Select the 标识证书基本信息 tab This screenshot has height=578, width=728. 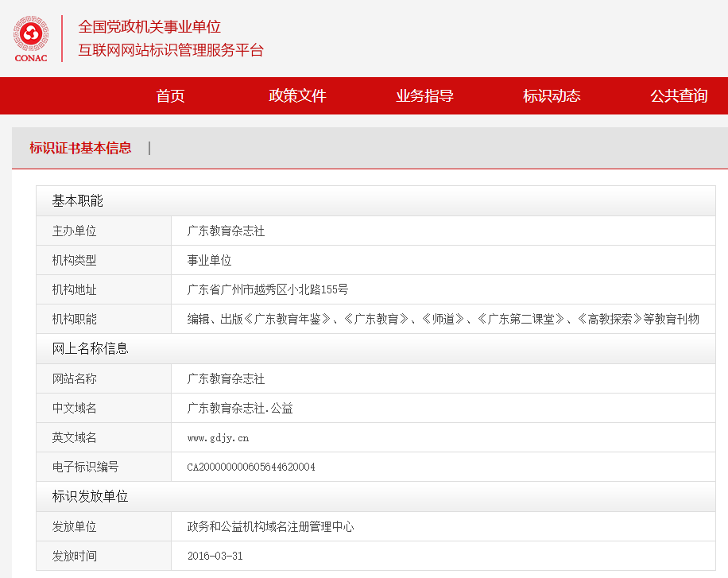pyautogui.click(x=80, y=148)
